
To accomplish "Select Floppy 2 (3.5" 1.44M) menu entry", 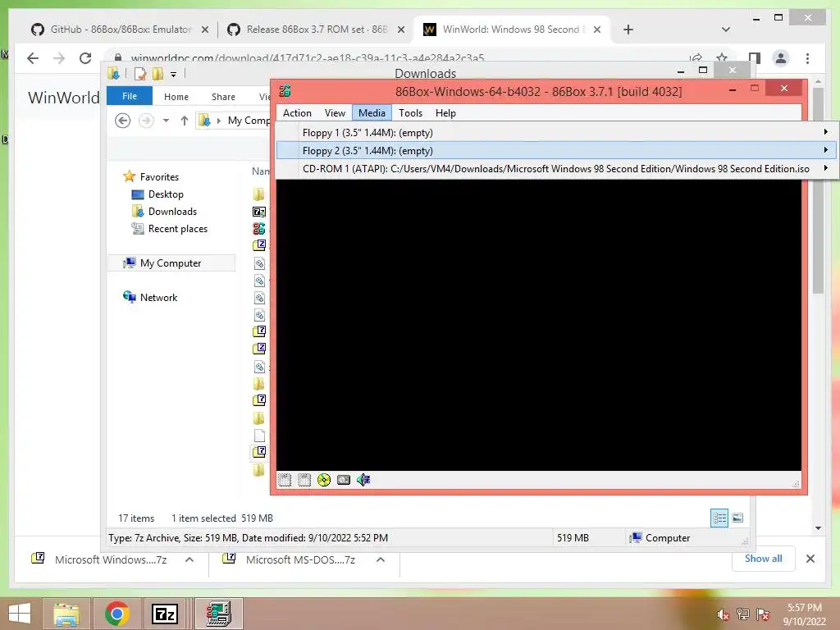I will pyautogui.click(x=555, y=151).
